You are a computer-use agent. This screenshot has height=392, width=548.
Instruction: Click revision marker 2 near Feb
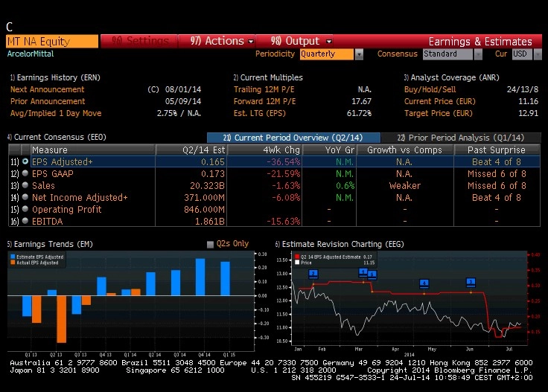tap(313, 274)
